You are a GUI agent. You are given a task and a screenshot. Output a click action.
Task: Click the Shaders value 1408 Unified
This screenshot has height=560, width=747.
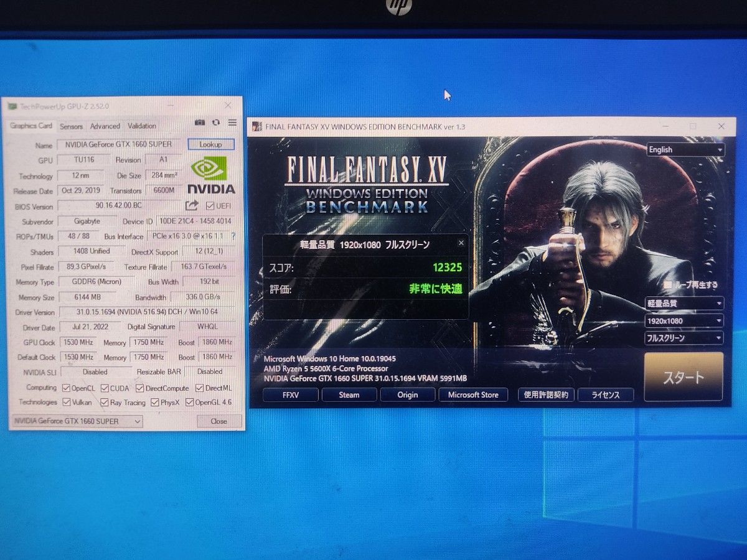point(91,251)
